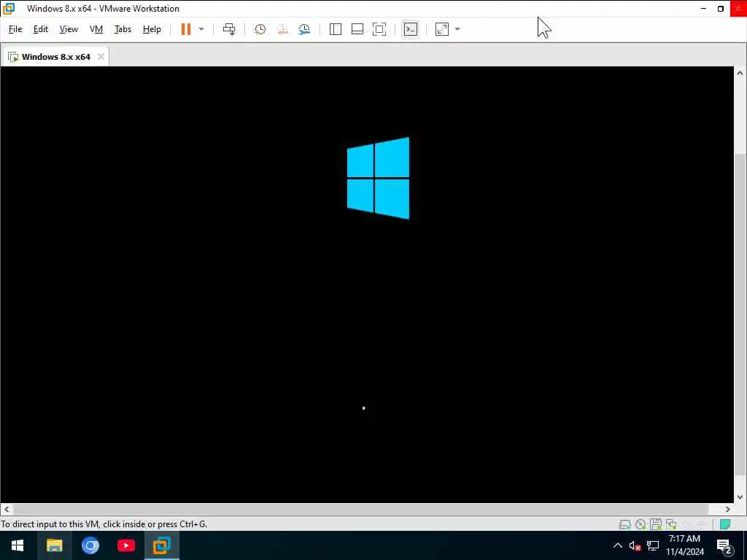Click the VMware icon in the title bar

coord(9,9)
